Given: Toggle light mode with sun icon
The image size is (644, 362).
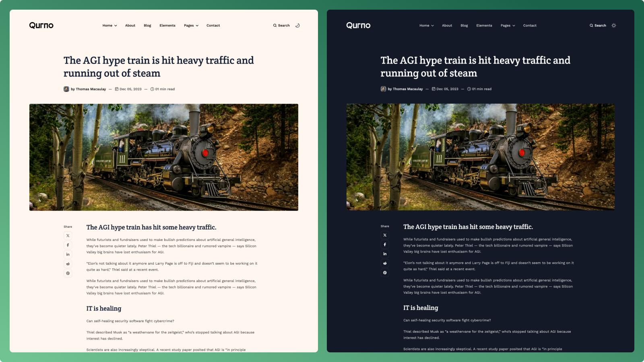Looking at the screenshot, I should point(614,25).
